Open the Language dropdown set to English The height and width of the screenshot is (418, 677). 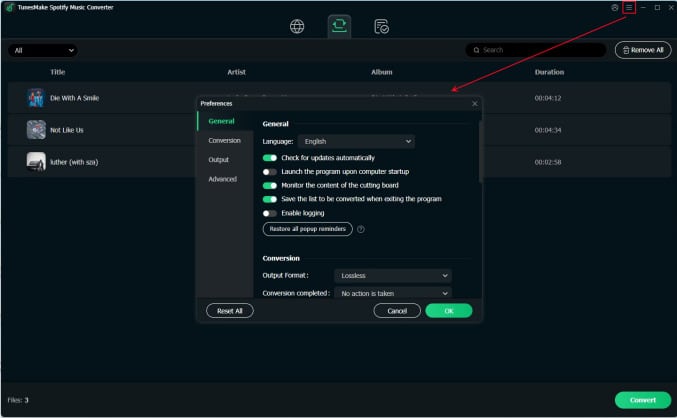[356, 142]
